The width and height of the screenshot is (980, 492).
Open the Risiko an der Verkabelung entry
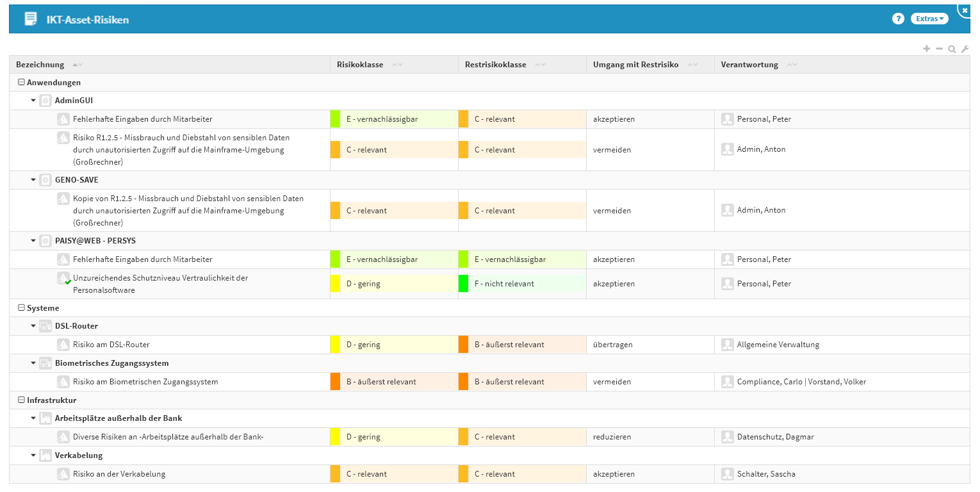pyautogui.click(x=119, y=474)
